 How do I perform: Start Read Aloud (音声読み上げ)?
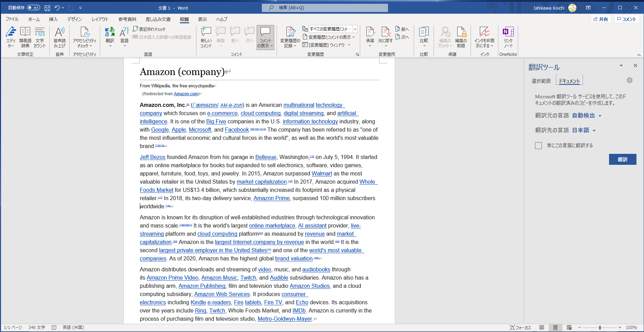[60, 37]
